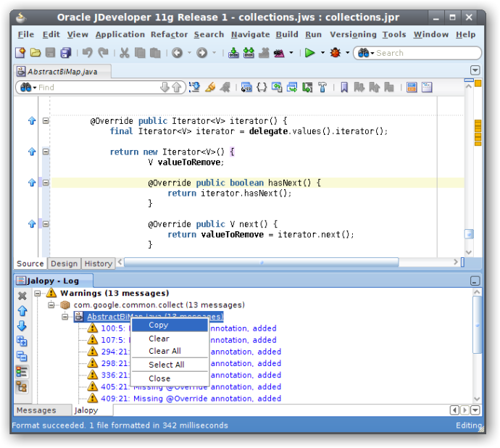
Task: Switch to the Design editor tab
Action: click(64, 264)
